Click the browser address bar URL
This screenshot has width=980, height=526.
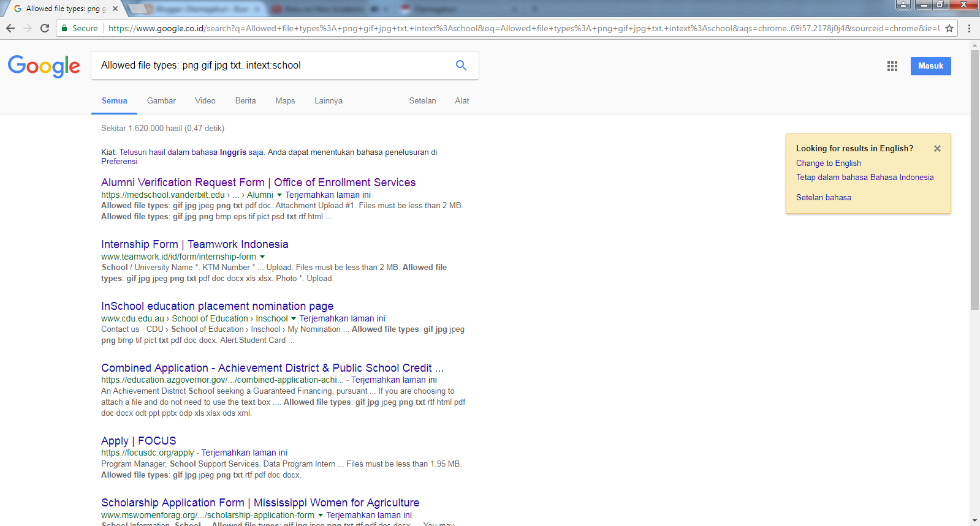[523, 28]
